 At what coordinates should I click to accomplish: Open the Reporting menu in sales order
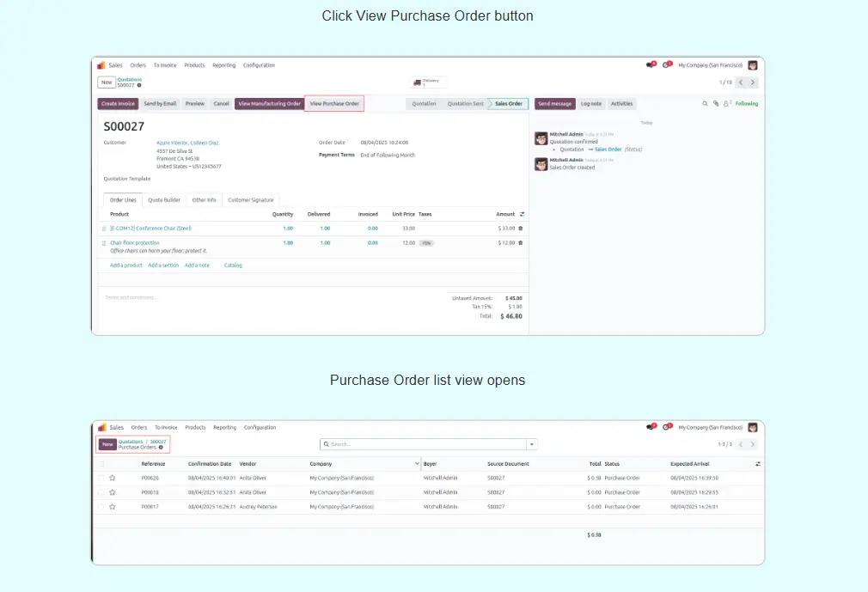[x=224, y=65]
